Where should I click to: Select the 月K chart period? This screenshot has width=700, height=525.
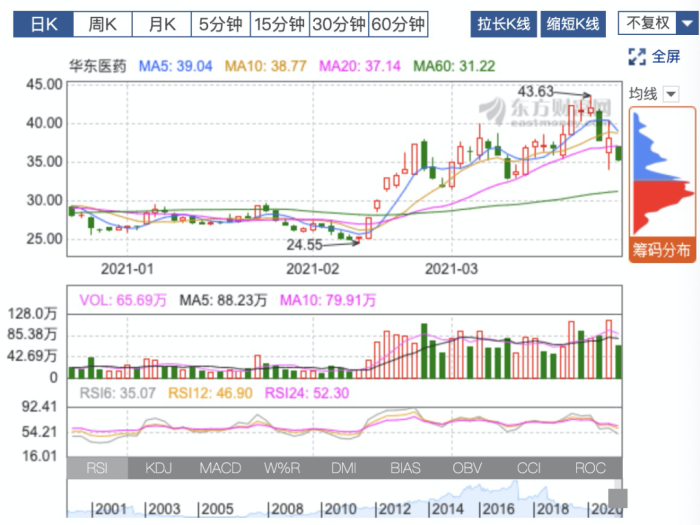click(x=162, y=24)
